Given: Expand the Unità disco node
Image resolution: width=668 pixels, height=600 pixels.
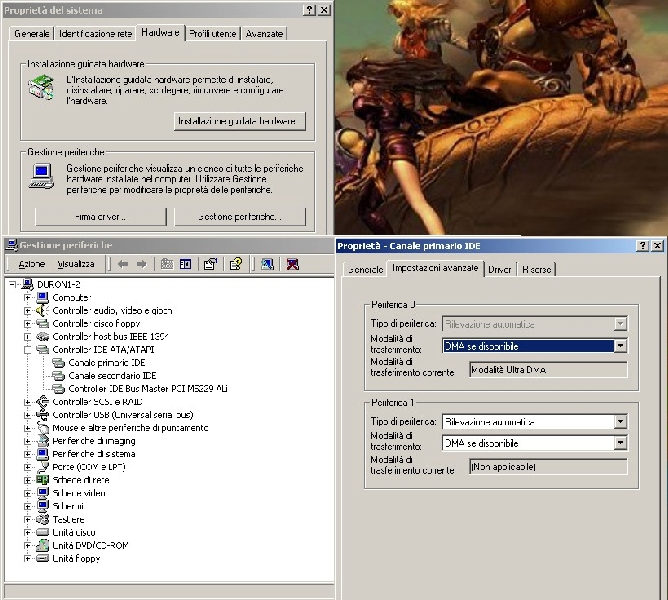Looking at the screenshot, I should (28, 533).
